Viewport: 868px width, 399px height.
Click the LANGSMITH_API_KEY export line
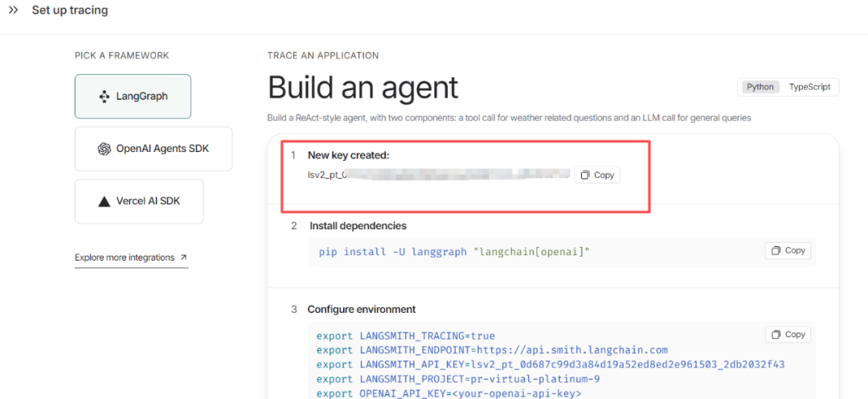click(551, 364)
